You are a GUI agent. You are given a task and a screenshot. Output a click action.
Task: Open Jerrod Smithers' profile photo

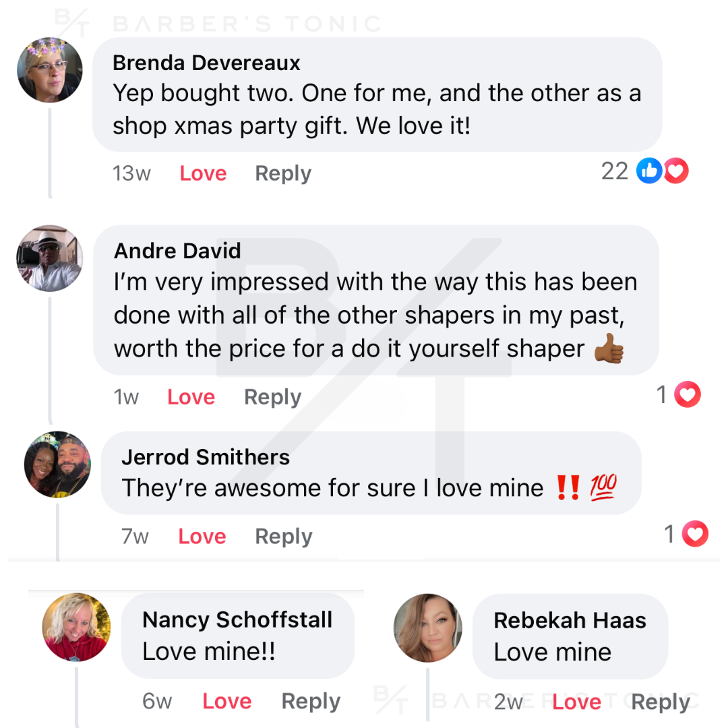(57, 465)
